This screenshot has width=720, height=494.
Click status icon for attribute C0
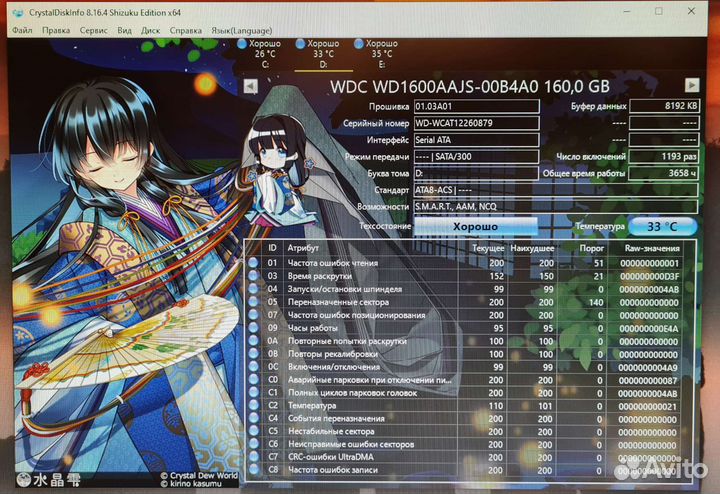click(x=253, y=379)
